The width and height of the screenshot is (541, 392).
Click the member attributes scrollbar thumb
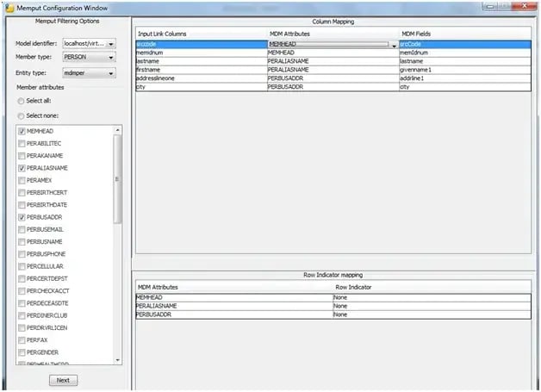(x=118, y=178)
